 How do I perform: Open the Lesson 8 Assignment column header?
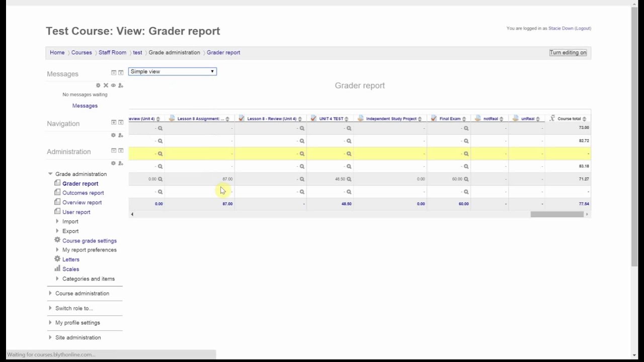tap(200, 119)
